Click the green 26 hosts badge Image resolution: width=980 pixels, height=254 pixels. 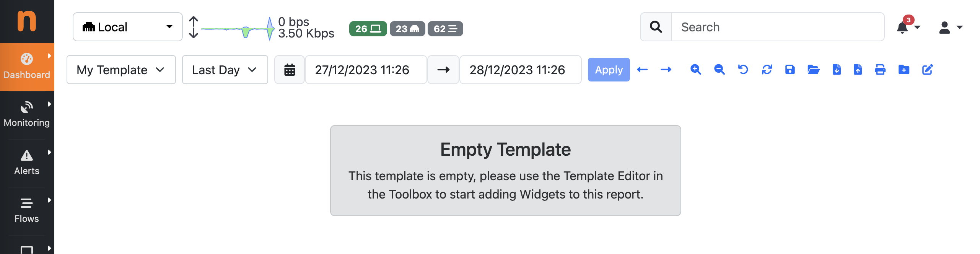[368, 29]
